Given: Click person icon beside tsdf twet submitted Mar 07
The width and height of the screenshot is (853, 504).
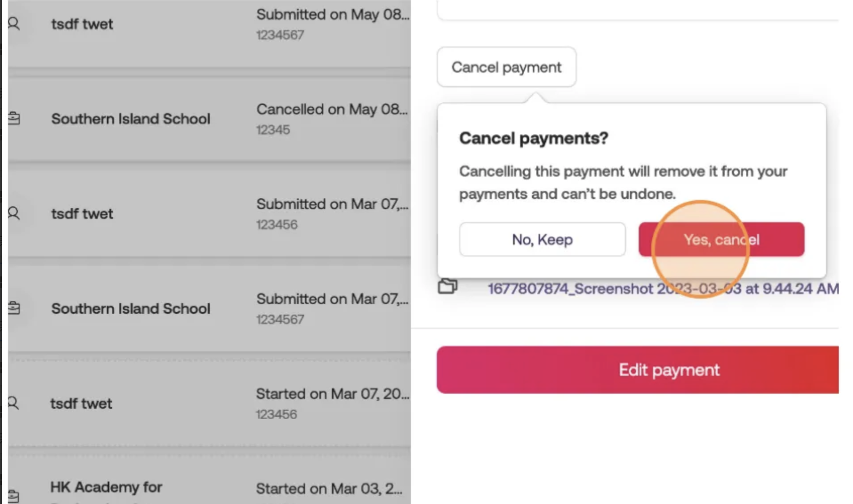Looking at the screenshot, I should click(14, 213).
